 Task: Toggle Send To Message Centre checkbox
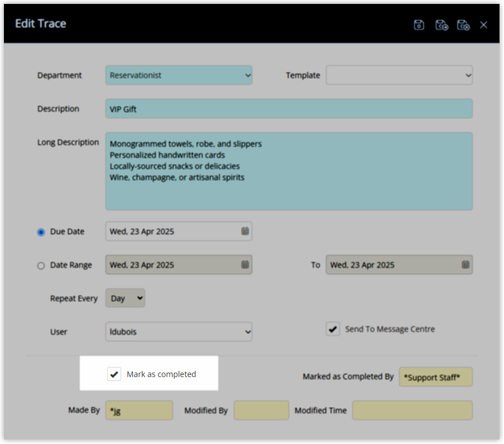tap(333, 329)
